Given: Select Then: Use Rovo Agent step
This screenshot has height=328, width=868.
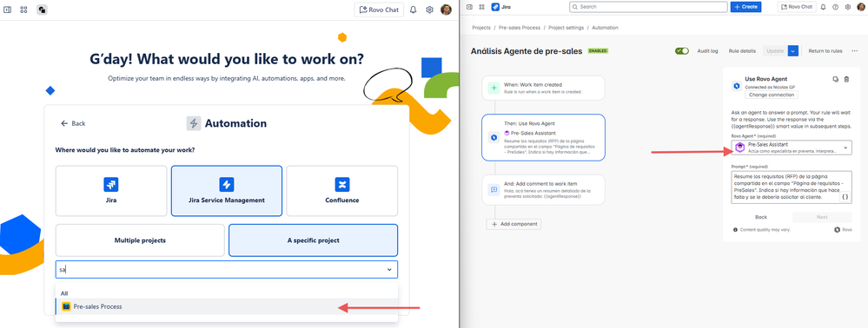Looking at the screenshot, I should click(x=543, y=137).
